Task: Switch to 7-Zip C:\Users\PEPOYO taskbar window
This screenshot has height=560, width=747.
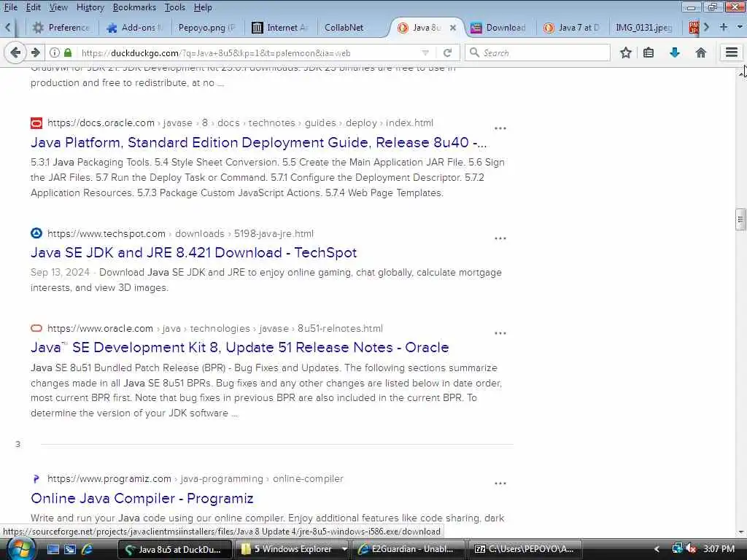Action: tap(524, 549)
